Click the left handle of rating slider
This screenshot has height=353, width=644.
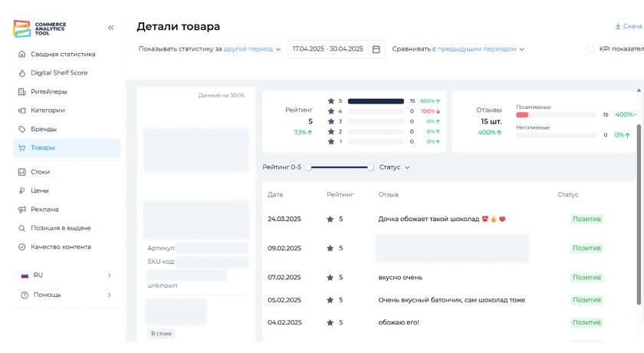(308, 167)
